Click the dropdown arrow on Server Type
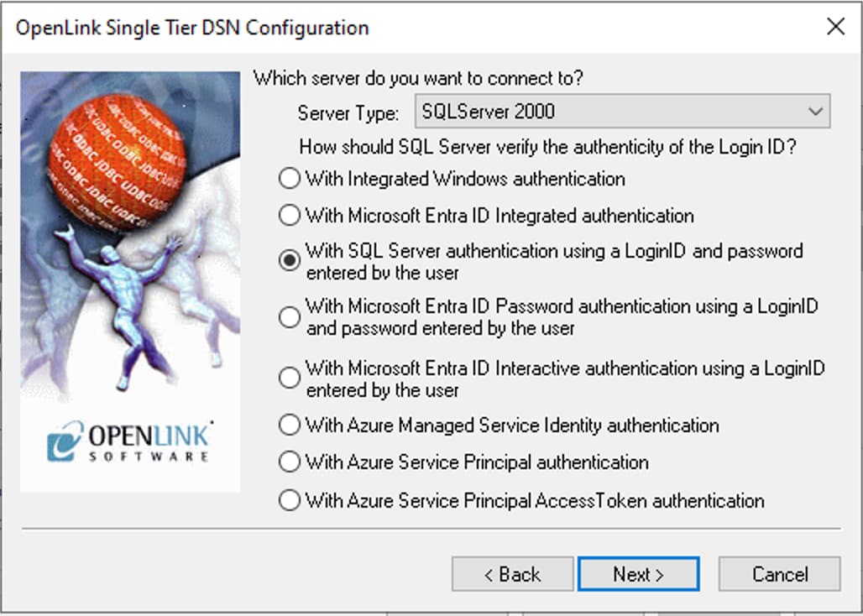This screenshot has width=863, height=616. tap(816, 111)
